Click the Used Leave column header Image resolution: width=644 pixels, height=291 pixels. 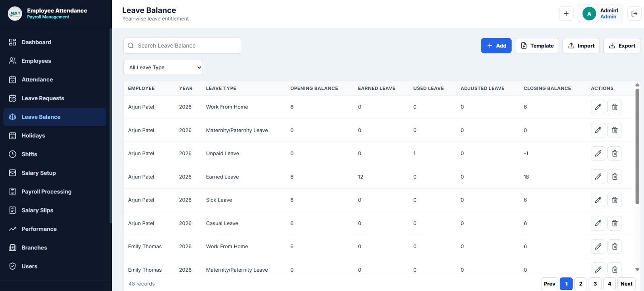428,88
